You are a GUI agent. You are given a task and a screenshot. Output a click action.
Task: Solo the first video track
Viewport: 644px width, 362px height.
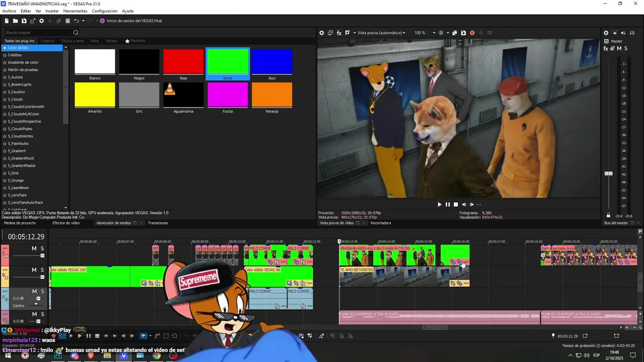coord(42,248)
